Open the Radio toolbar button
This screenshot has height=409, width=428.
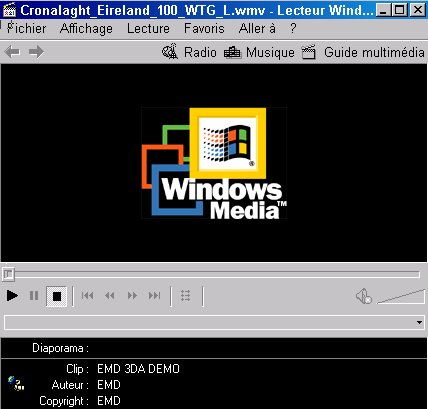click(189, 52)
